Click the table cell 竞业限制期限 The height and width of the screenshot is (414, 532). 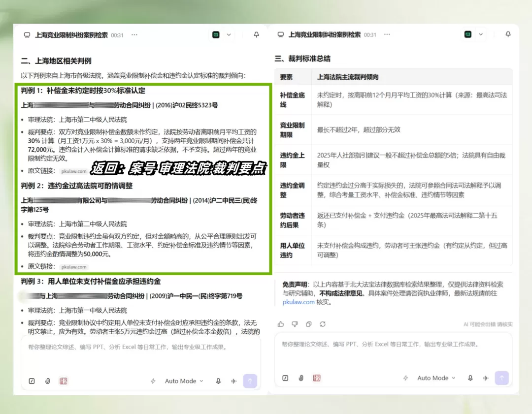[x=292, y=130]
